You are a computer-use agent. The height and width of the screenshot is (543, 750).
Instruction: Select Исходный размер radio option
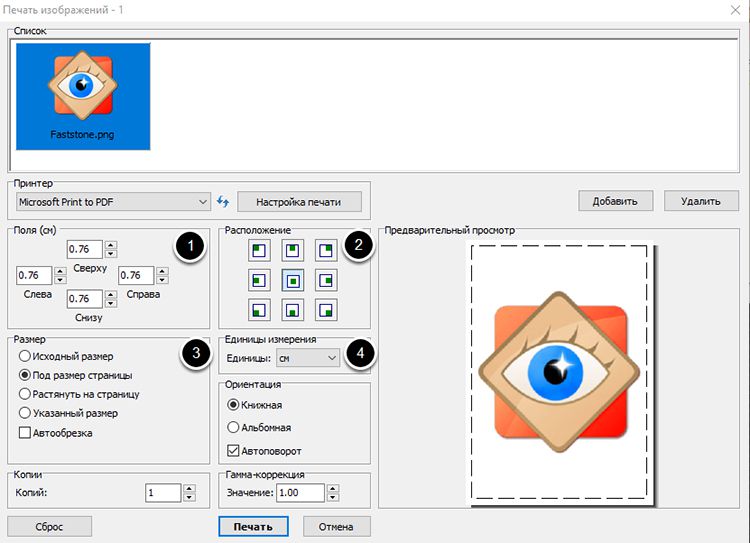click(66, 356)
